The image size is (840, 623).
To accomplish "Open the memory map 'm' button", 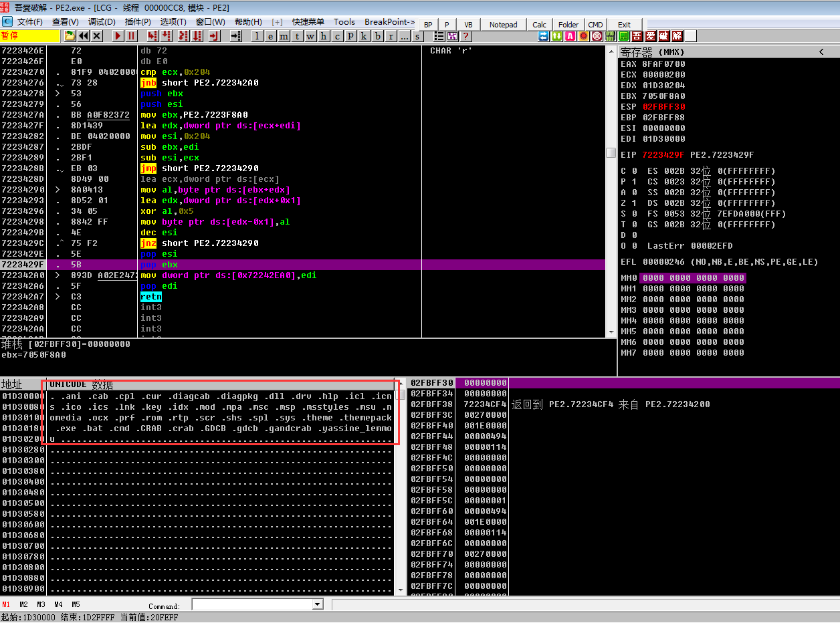I will tap(284, 36).
